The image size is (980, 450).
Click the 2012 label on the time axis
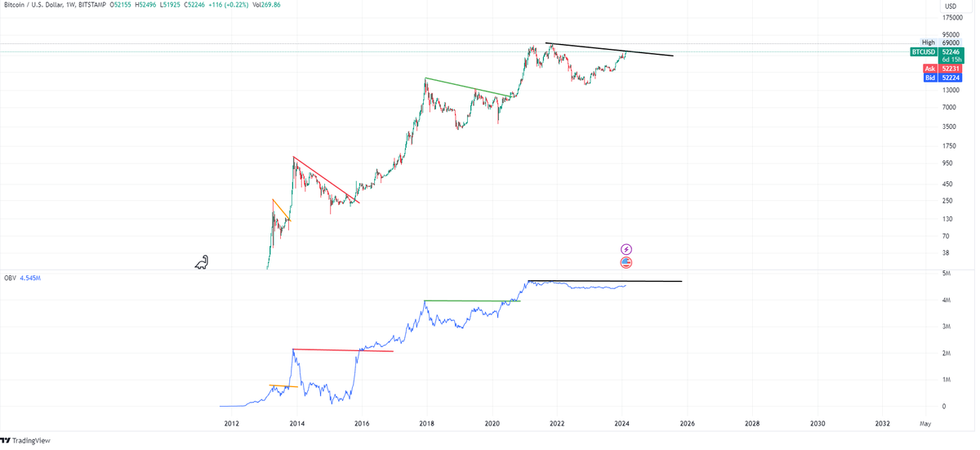[231, 424]
